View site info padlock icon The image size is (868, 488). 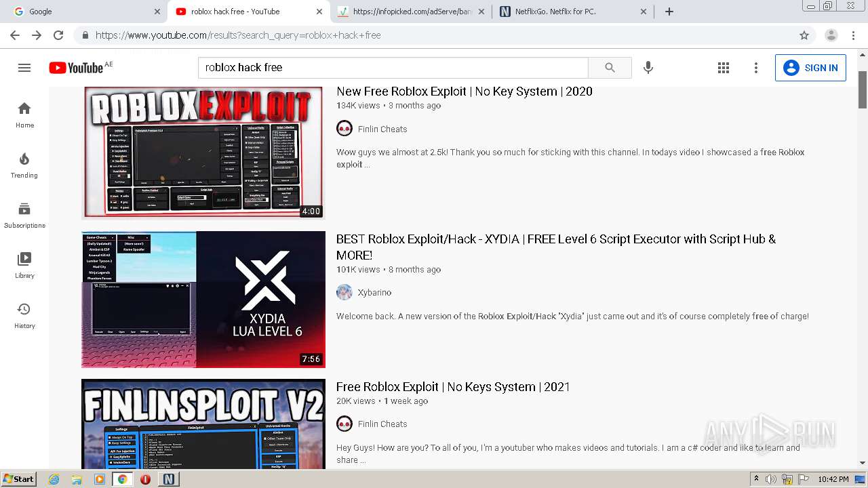point(85,35)
